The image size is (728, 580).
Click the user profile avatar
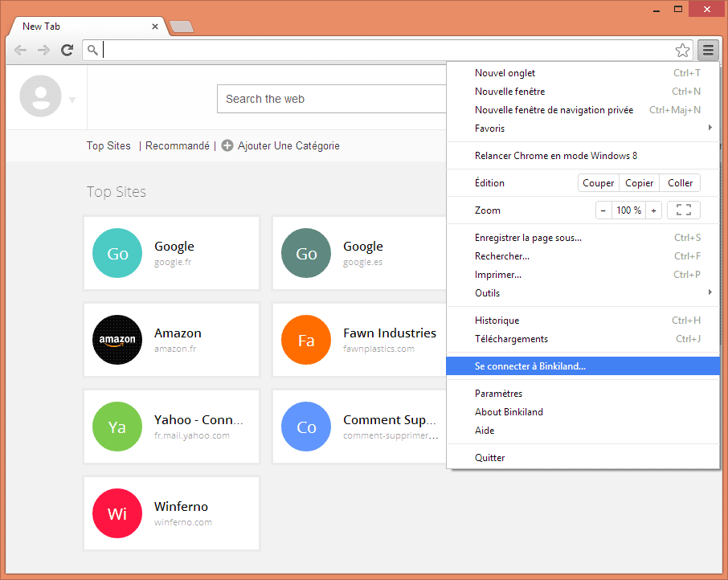point(41,96)
